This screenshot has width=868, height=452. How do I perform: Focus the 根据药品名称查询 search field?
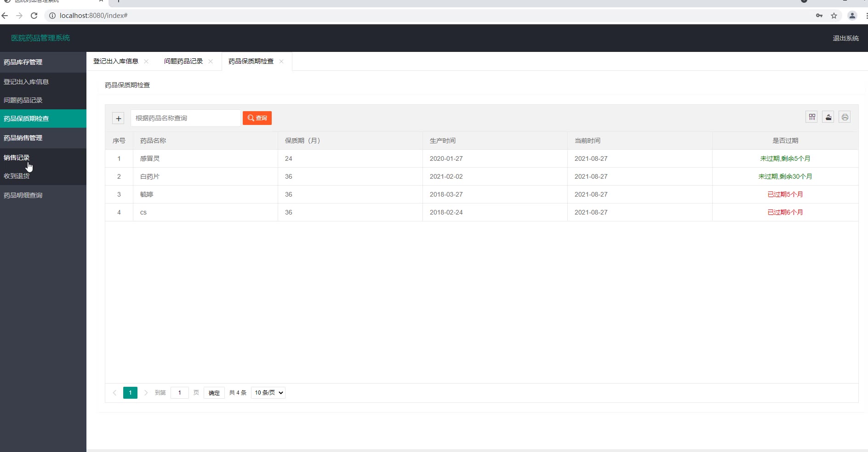pyautogui.click(x=186, y=118)
